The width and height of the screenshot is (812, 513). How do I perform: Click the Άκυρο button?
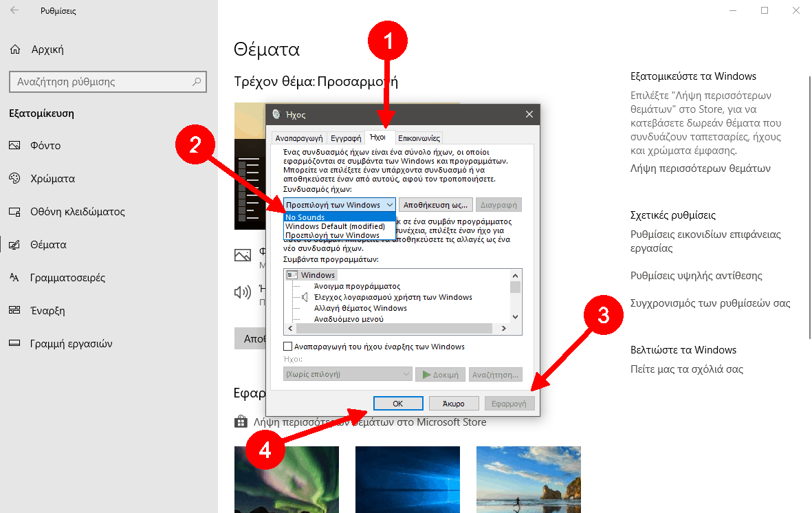click(x=454, y=404)
